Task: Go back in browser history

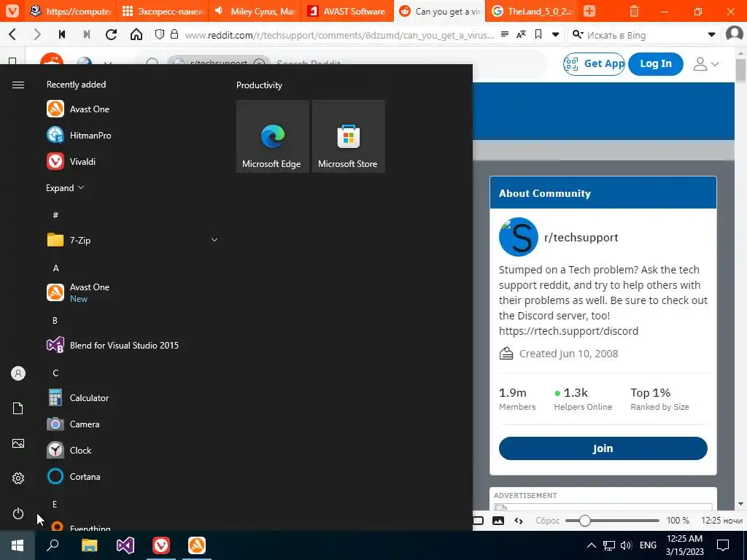Action: pyautogui.click(x=13, y=34)
